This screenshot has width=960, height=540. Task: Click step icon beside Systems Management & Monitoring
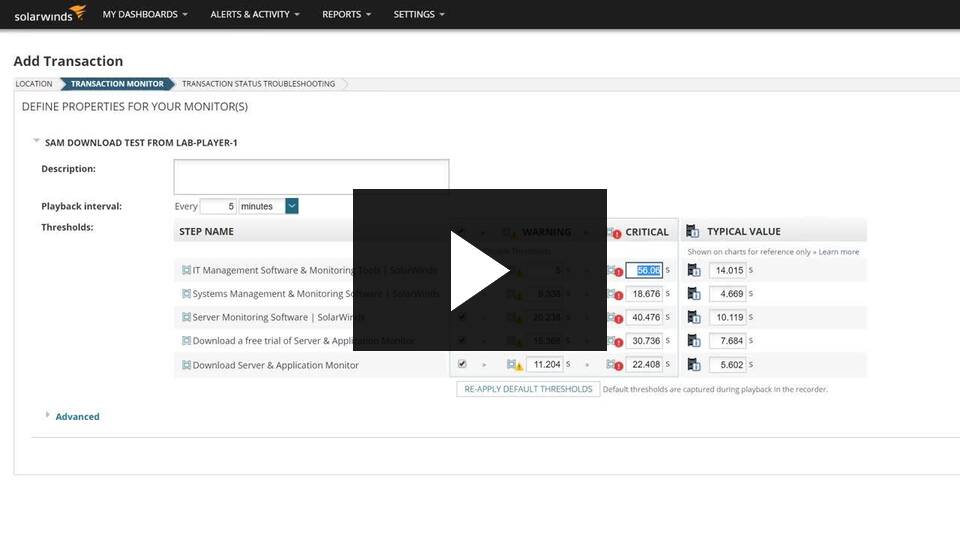coord(186,294)
